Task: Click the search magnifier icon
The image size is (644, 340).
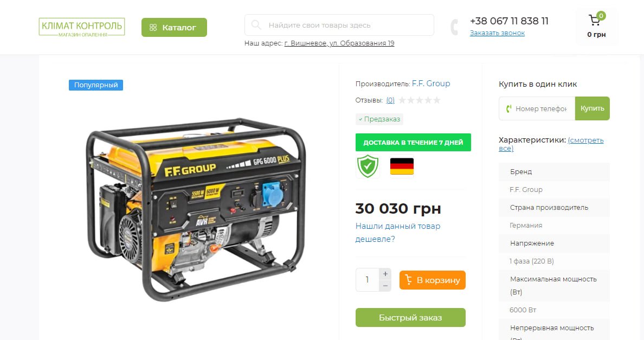Action: [256, 25]
